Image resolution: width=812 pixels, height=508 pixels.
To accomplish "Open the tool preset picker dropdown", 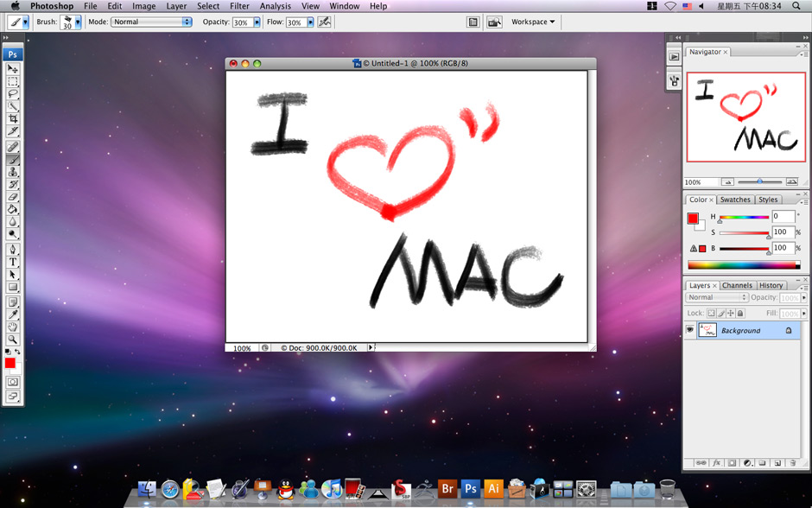I will click(25, 22).
